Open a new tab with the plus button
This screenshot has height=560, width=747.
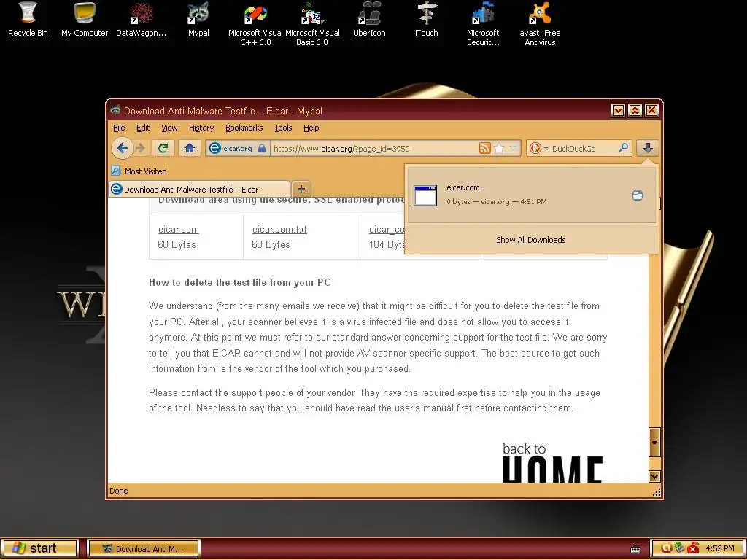click(301, 189)
